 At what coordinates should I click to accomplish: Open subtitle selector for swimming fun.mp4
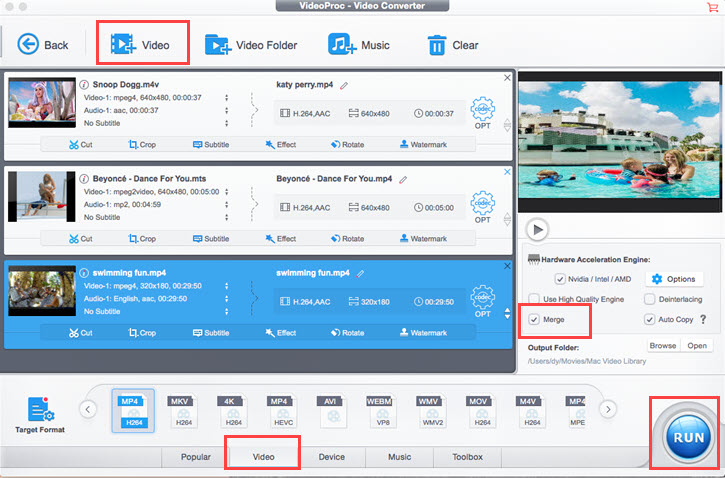pos(227,312)
